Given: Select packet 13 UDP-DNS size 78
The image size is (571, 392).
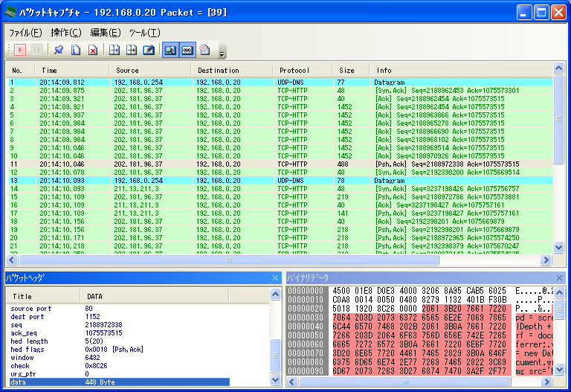Looking at the screenshot, I should 280,180.
